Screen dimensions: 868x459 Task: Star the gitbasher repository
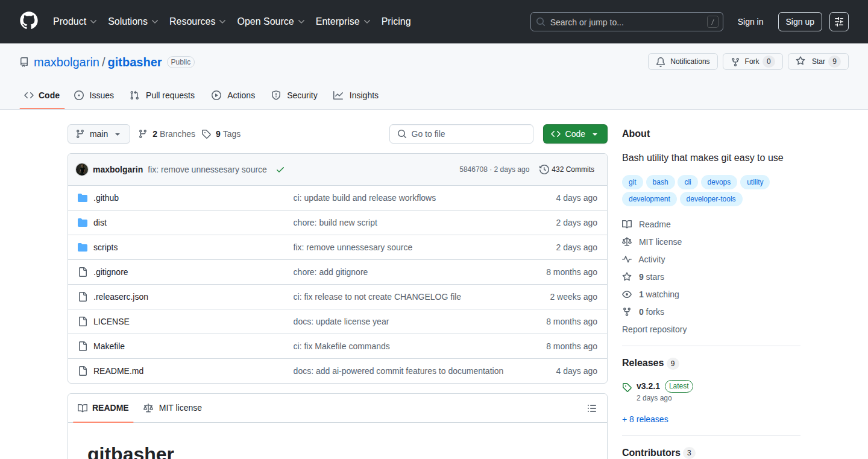(818, 62)
